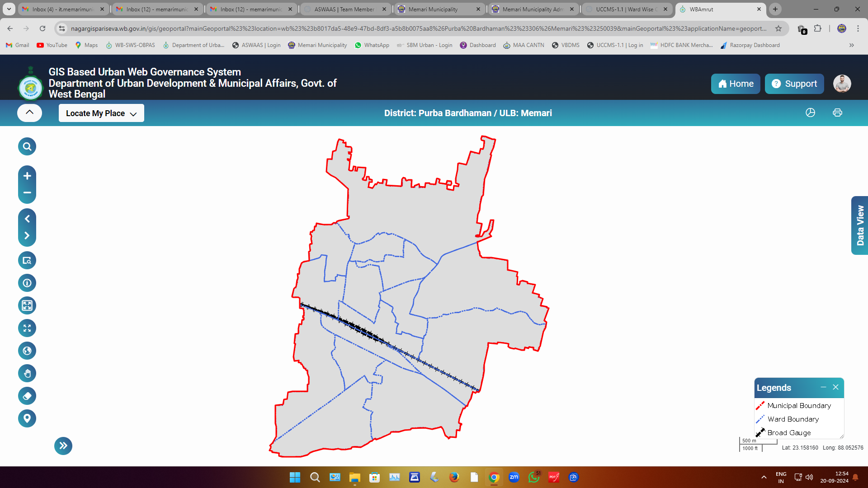Open the globe basemap tool

tap(27, 351)
